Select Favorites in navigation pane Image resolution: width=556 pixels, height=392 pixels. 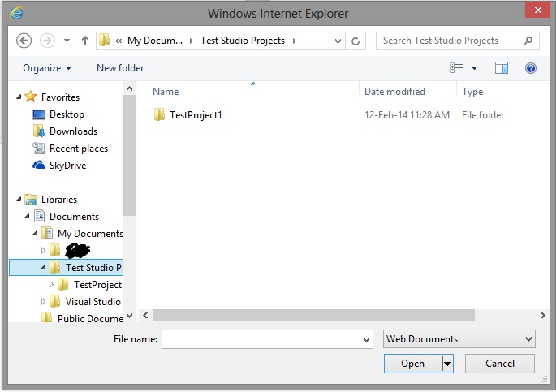(60, 97)
